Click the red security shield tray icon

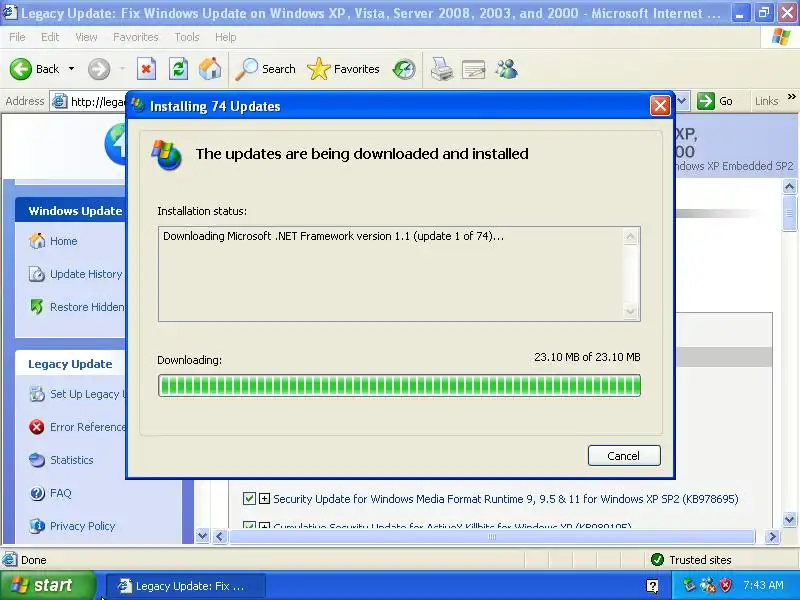click(725, 585)
